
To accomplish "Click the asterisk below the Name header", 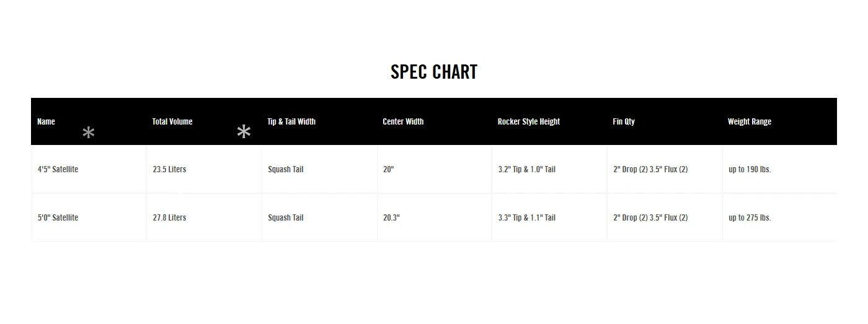I will click(x=89, y=133).
